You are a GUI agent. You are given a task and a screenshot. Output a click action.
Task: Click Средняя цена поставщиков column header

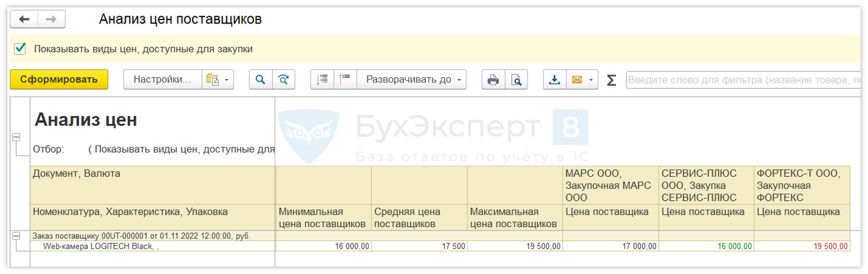[419, 218]
